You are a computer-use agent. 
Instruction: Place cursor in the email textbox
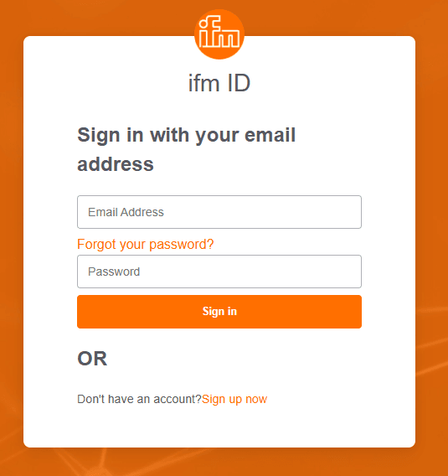coord(219,212)
